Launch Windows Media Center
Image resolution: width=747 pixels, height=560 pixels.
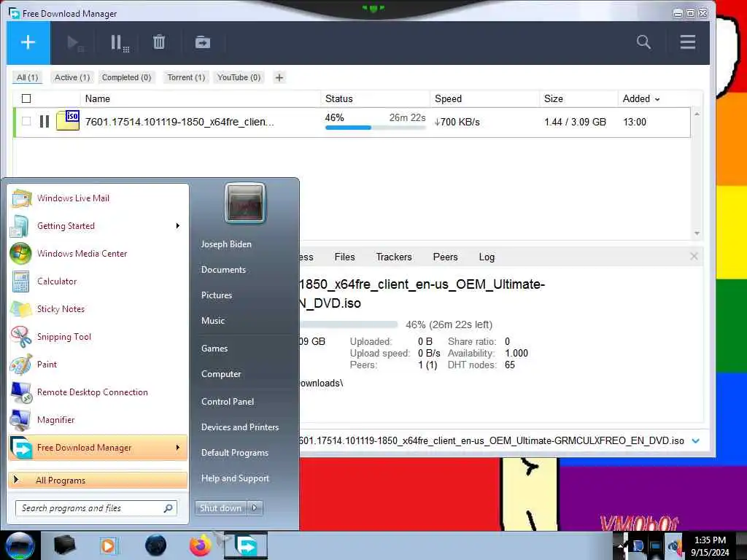click(x=98, y=254)
